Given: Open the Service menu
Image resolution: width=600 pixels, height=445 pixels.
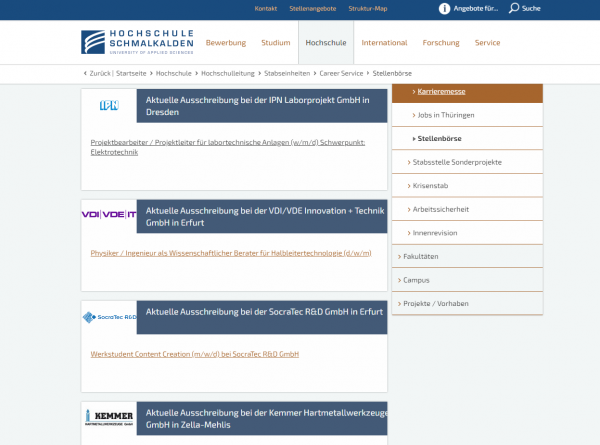Looking at the screenshot, I should pyautogui.click(x=488, y=42).
